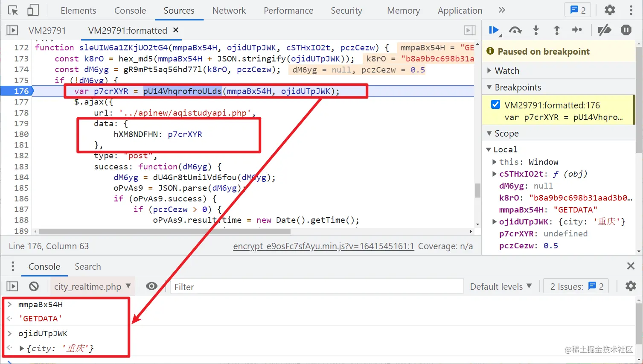Focus the console Filter input

coord(317,286)
